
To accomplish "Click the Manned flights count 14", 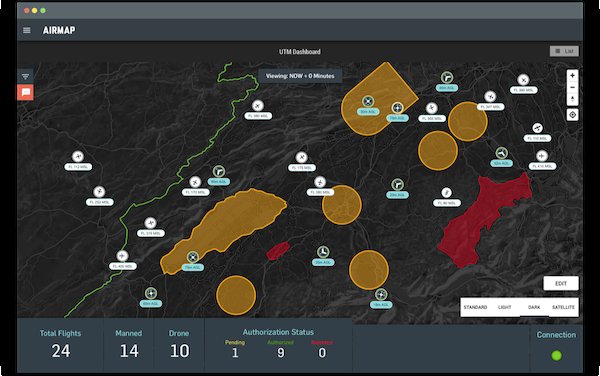I will point(129,351).
